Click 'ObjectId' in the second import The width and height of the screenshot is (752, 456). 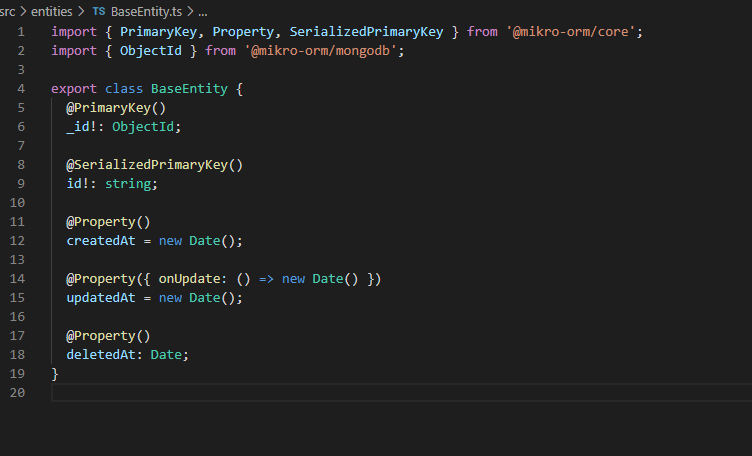click(151, 51)
